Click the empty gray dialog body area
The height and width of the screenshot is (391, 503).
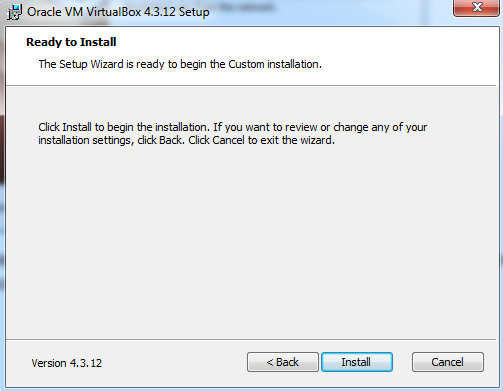[x=251, y=240]
